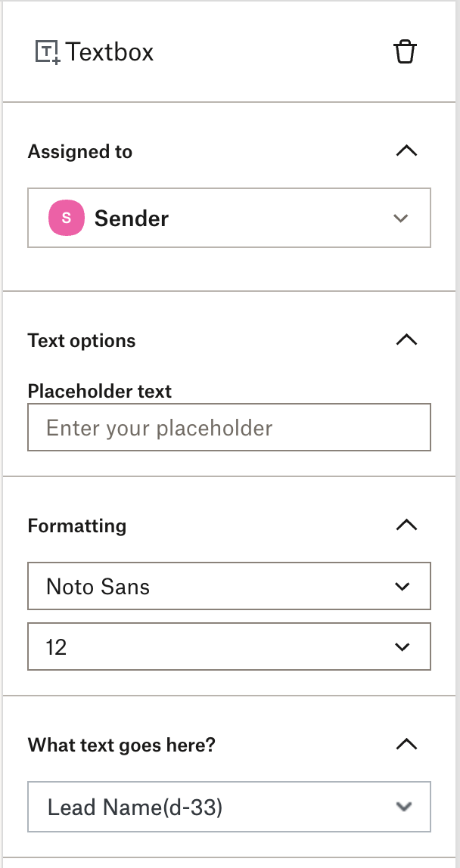
Task: Collapse the Text options section chevron
Action: point(407,339)
